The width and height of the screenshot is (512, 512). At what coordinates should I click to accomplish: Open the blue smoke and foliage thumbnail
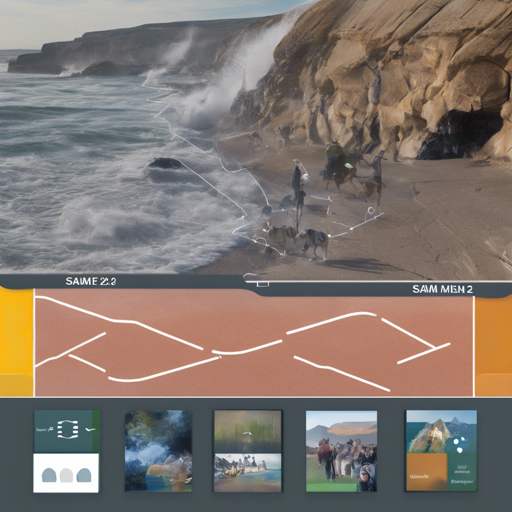(x=158, y=451)
